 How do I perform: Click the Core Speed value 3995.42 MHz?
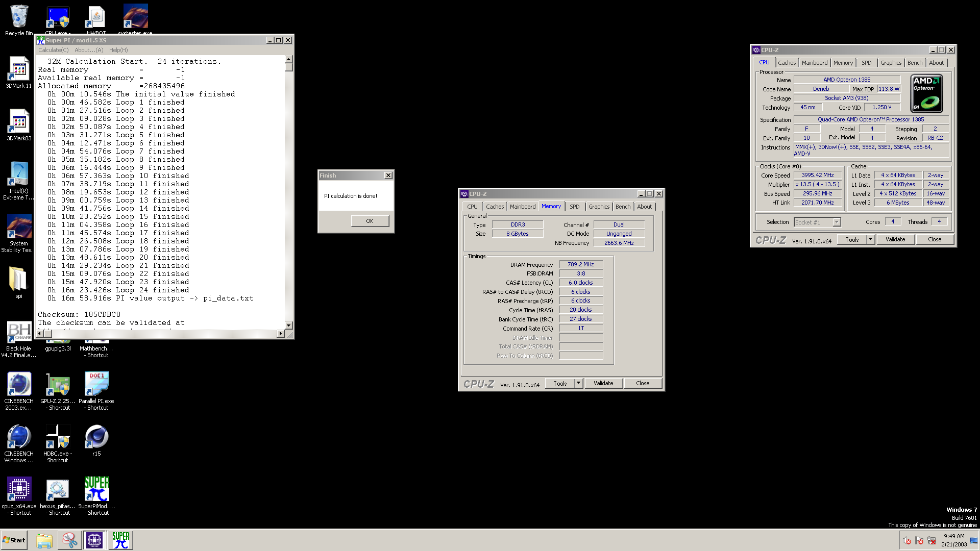pos(817,176)
